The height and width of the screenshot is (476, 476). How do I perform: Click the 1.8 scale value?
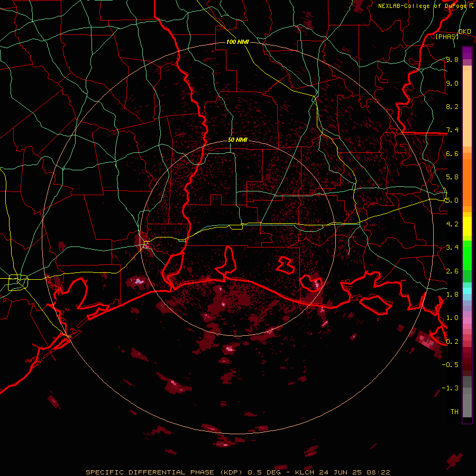click(452, 295)
